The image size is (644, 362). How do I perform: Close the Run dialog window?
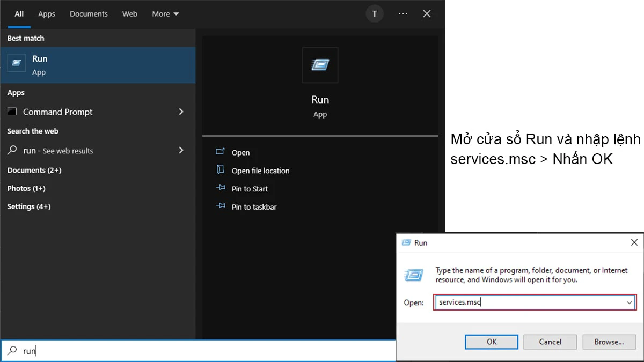coord(634,242)
